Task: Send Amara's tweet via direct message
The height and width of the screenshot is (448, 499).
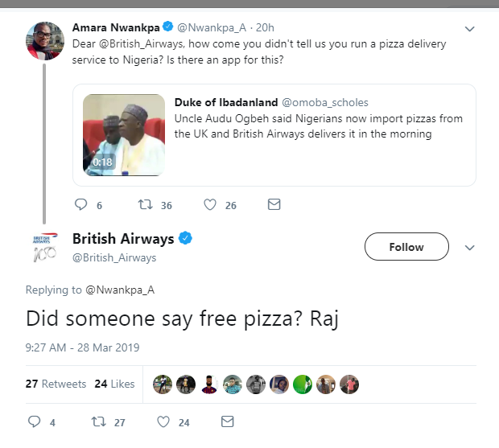Action: click(x=274, y=205)
